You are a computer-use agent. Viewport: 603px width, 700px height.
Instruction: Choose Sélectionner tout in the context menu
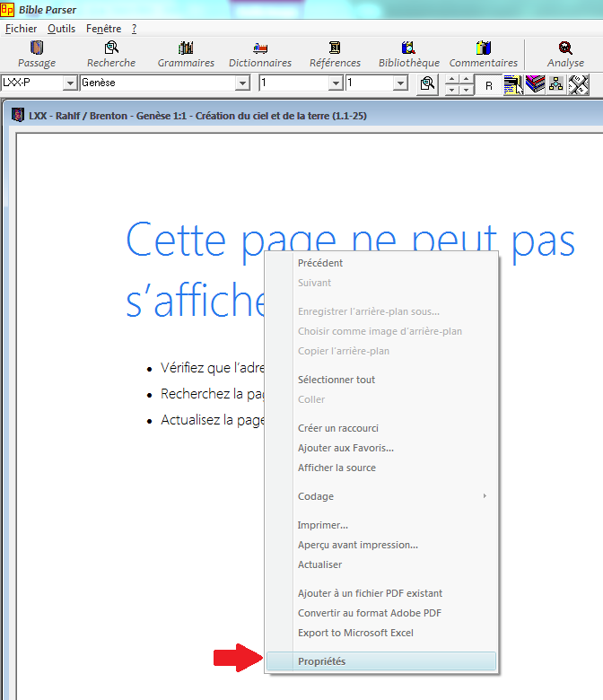381,380
